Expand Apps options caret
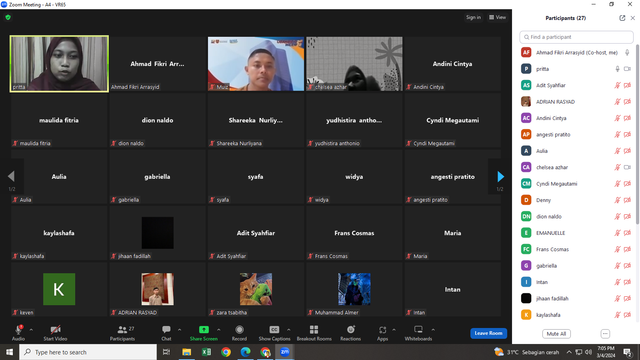640x360 pixels. point(394,330)
